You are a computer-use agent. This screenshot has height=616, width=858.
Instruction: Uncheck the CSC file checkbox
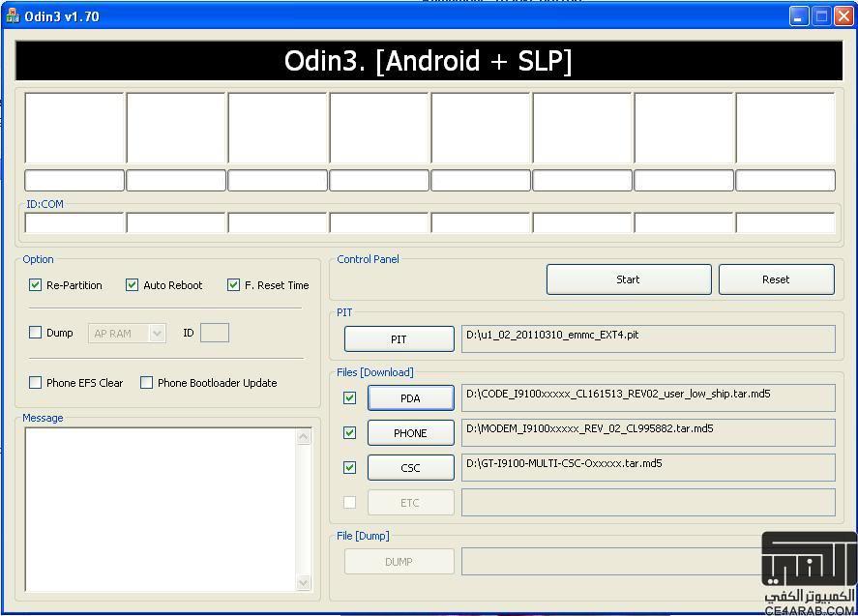coord(349,468)
